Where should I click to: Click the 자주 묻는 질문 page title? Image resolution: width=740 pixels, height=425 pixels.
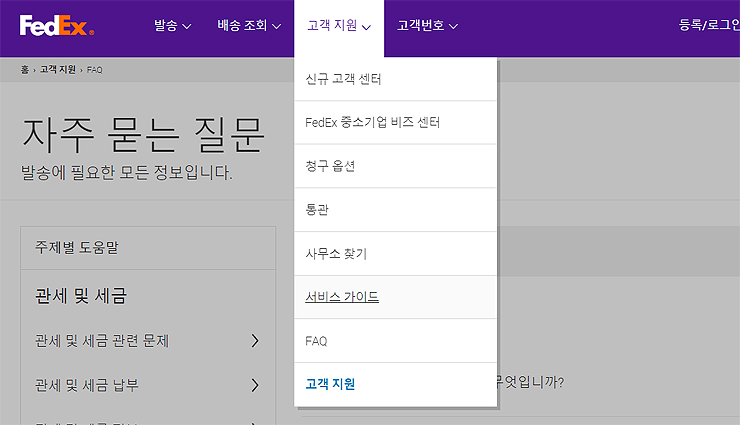click(x=143, y=135)
